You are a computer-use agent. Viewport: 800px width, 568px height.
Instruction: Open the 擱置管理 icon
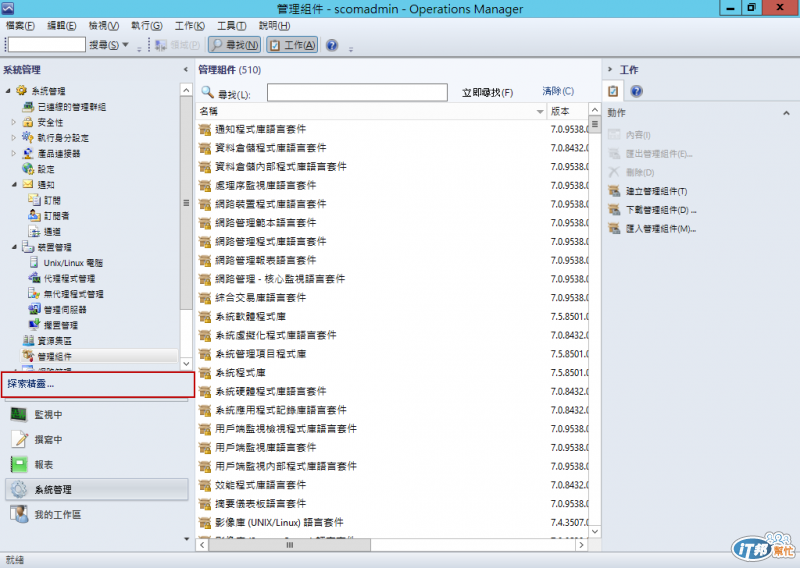34,325
